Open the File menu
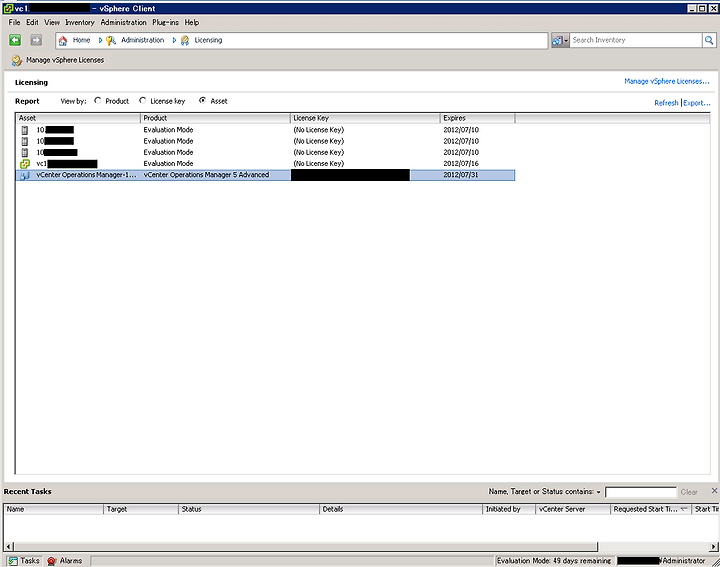Image resolution: width=720 pixels, height=567 pixels. click(14, 22)
